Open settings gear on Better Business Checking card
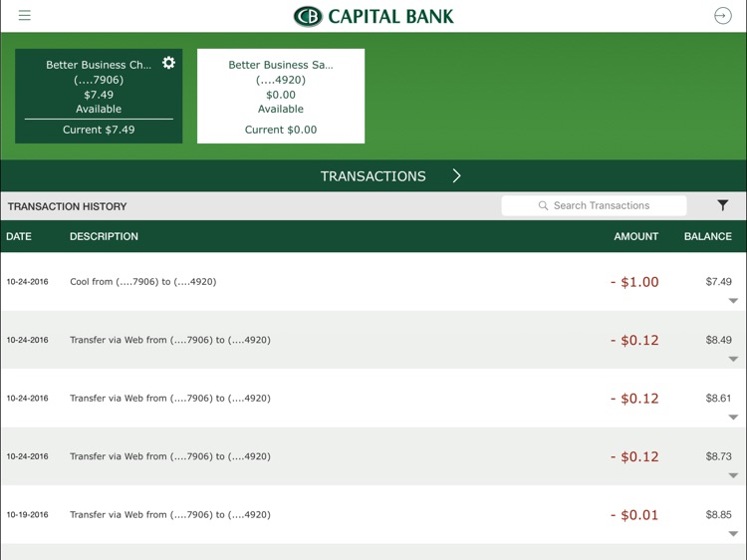 point(168,63)
